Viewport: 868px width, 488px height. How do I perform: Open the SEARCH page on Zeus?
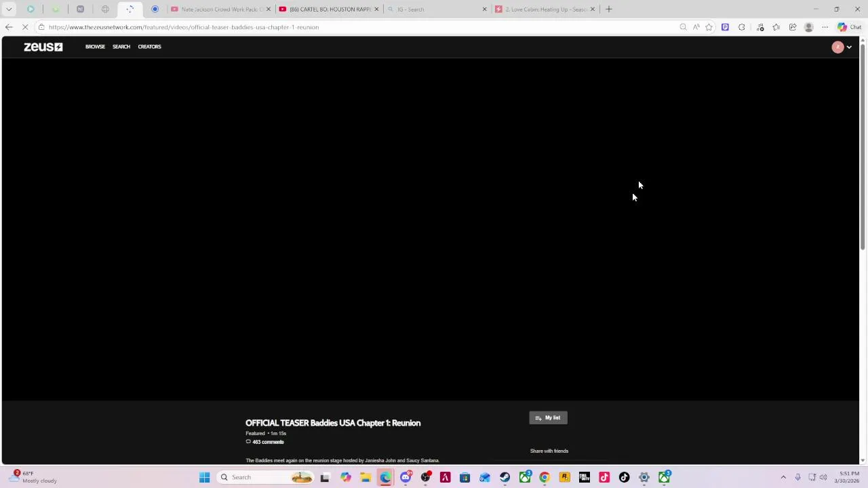121,47
